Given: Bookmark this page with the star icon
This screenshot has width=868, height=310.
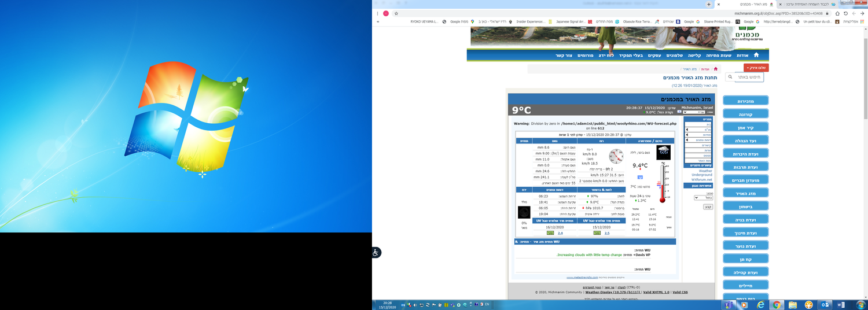Looking at the screenshot, I should click(x=396, y=13).
